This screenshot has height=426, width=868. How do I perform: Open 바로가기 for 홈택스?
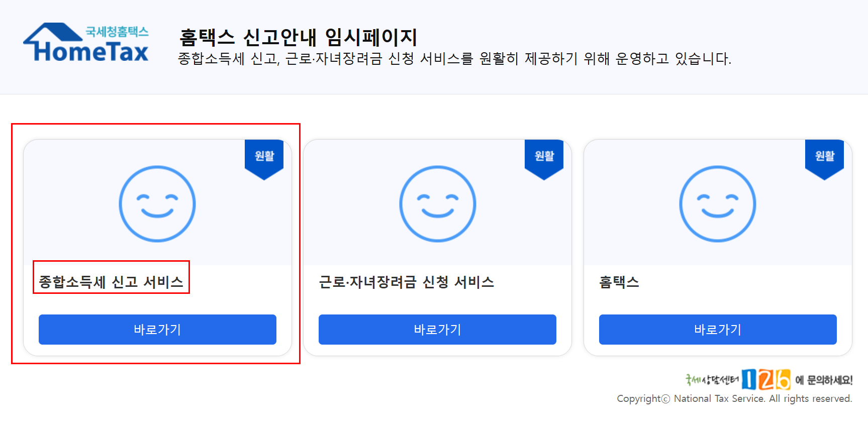(718, 330)
